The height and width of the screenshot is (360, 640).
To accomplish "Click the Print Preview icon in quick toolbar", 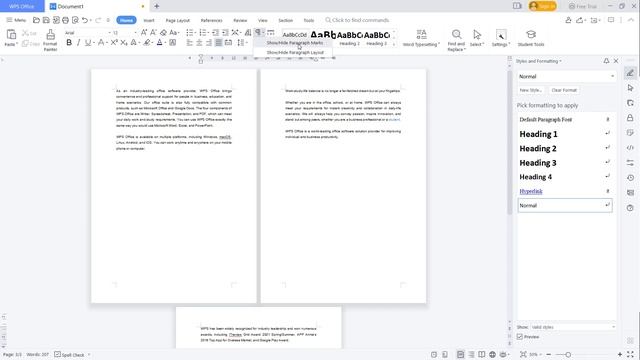I will tap(75, 20).
